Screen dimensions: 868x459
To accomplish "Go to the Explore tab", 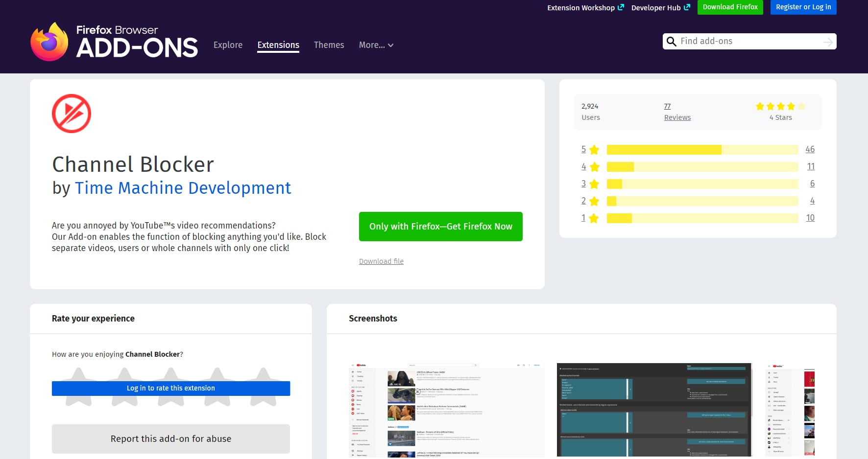I will (x=228, y=45).
